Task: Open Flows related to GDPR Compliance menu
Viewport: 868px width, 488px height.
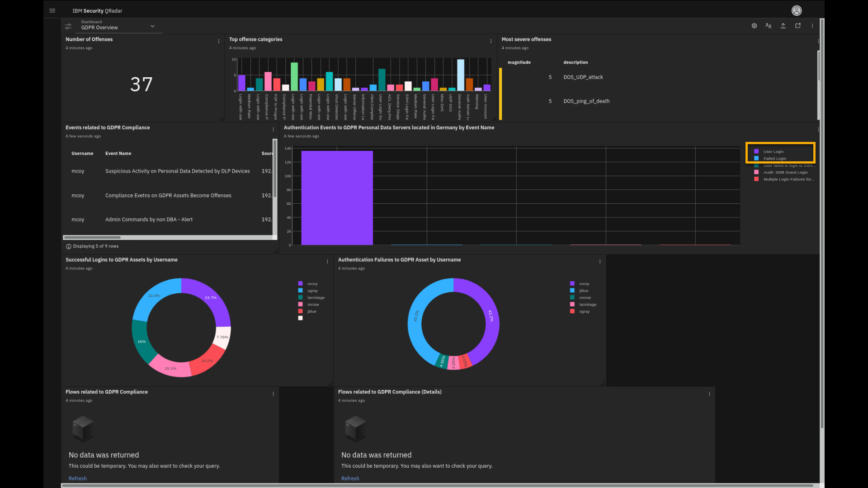Action: coord(273,394)
